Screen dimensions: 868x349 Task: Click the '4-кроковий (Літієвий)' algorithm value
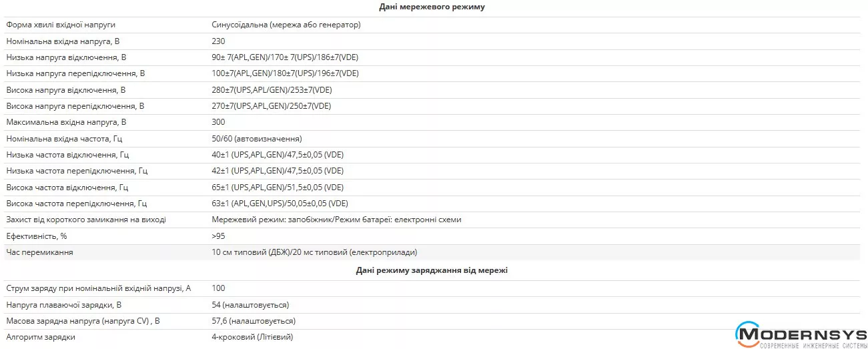click(x=252, y=337)
